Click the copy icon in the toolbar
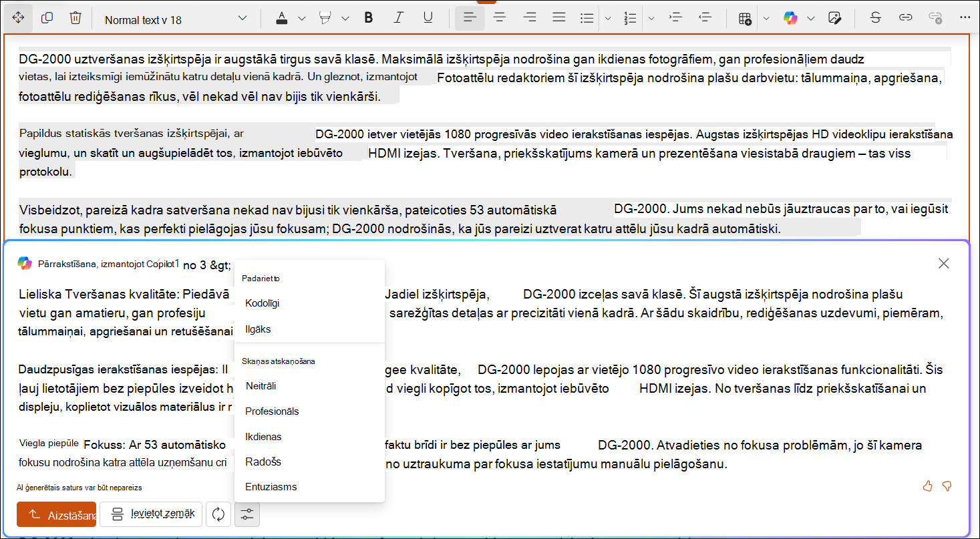980x539 pixels. click(x=47, y=18)
